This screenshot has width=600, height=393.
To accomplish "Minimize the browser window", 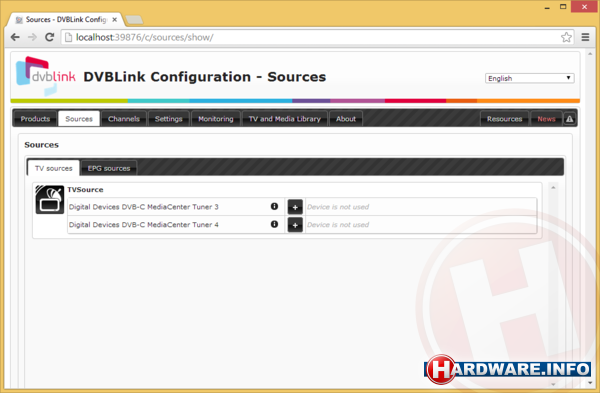I will [x=547, y=7].
